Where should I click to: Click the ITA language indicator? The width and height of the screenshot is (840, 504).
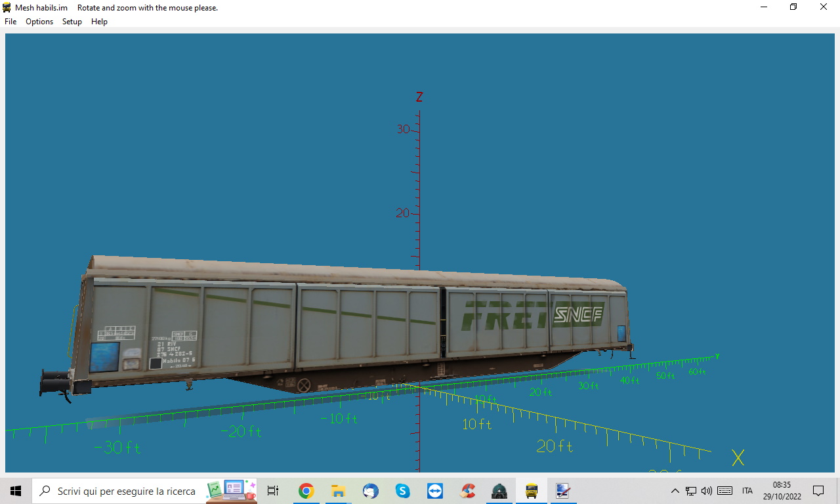coord(747,491)
